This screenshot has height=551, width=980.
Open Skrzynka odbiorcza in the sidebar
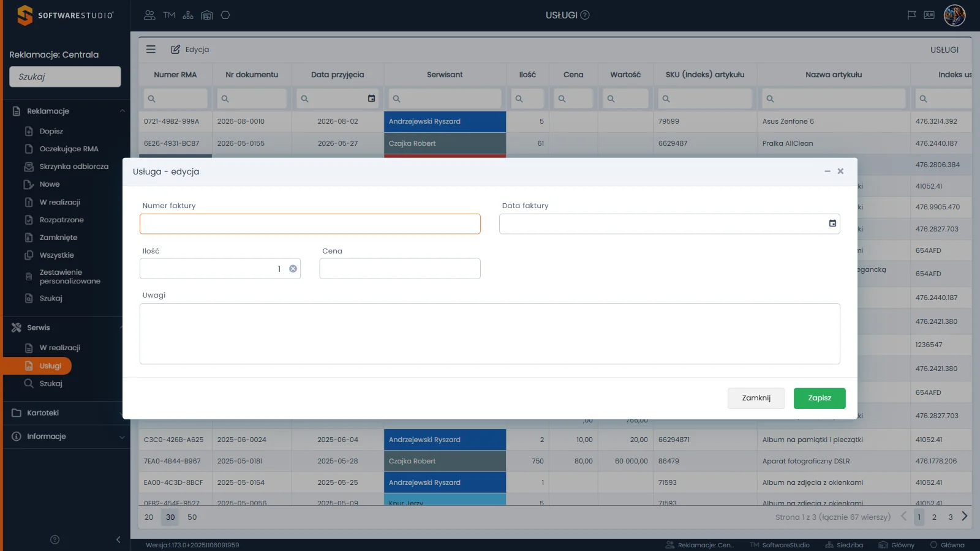tap(73, 167)
